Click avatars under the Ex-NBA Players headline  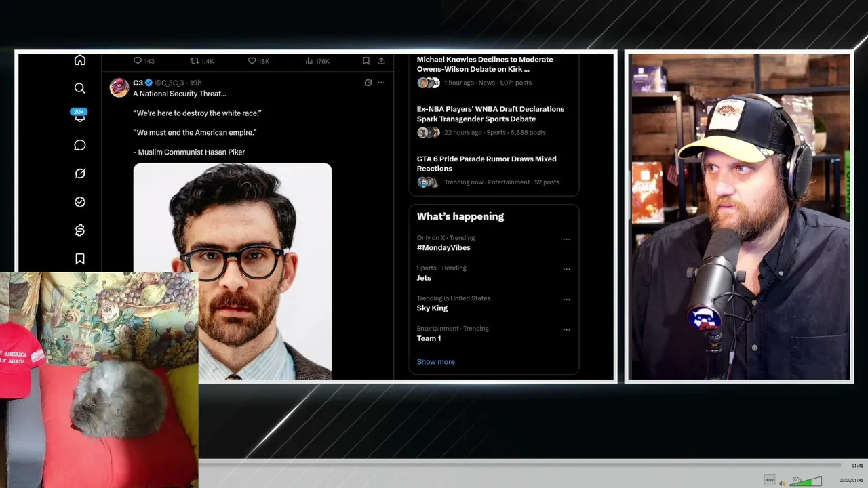(429, 132)
